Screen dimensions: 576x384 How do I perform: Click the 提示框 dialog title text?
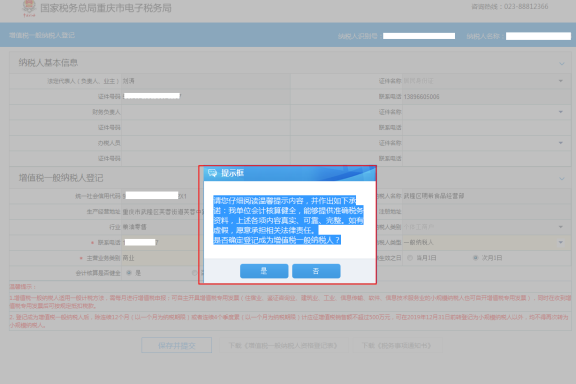pyautogui.click(x=233, y=173)
